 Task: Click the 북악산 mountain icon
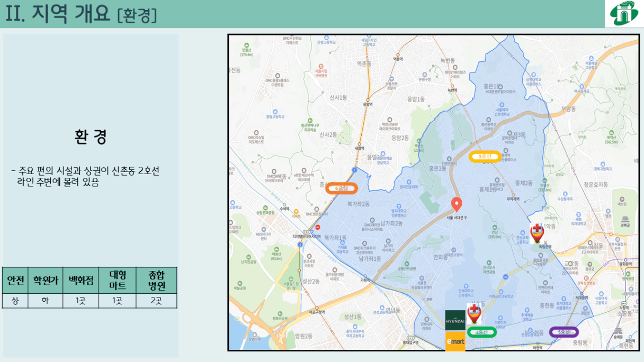(611, 132)
